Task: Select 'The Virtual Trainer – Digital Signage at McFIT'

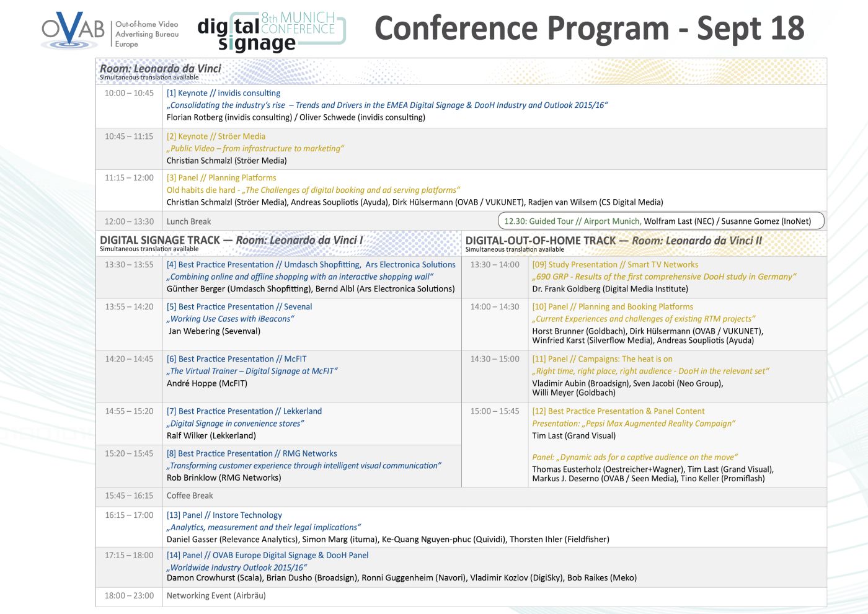Action: pos(252,371)
